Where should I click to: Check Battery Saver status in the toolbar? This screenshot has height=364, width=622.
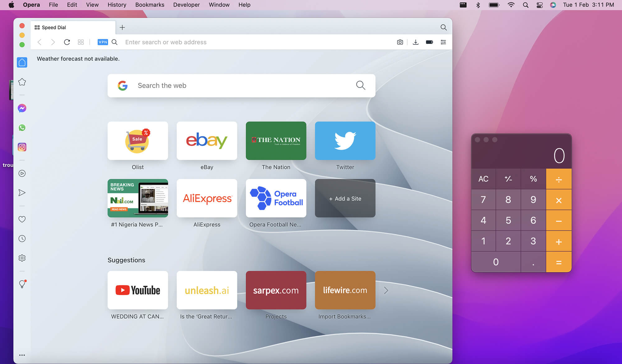429,42
